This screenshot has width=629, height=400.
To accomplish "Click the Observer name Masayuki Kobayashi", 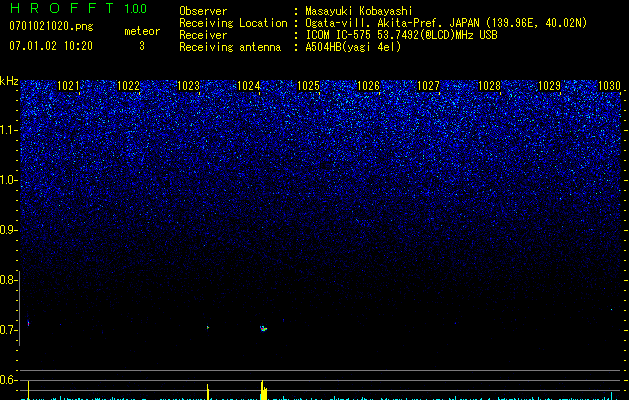I will [x=359, y=11].
